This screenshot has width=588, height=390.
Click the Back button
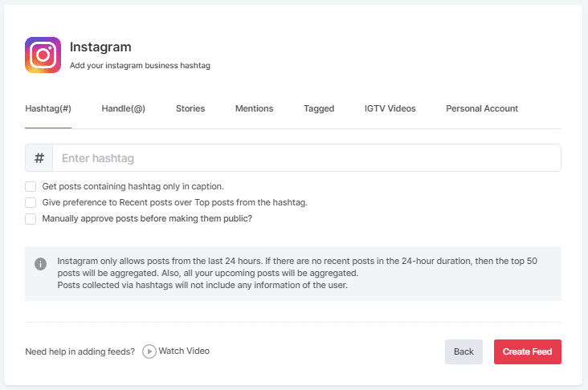click(x=463, y=351)
